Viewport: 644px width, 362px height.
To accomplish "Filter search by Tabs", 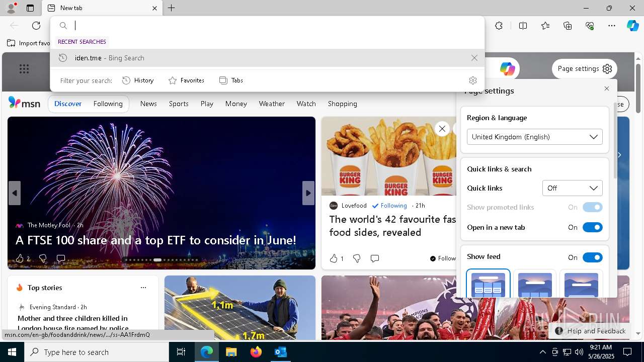I will [231, 80].
